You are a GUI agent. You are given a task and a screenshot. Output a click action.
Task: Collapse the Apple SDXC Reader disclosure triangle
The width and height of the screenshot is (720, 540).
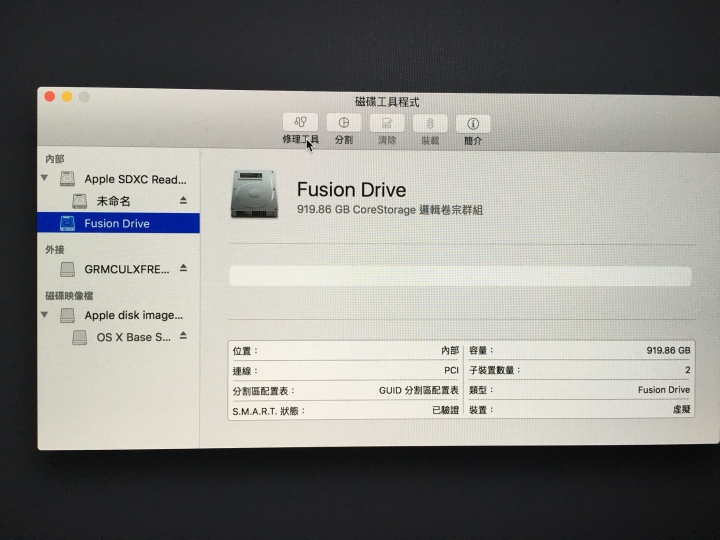click(45, 178)
